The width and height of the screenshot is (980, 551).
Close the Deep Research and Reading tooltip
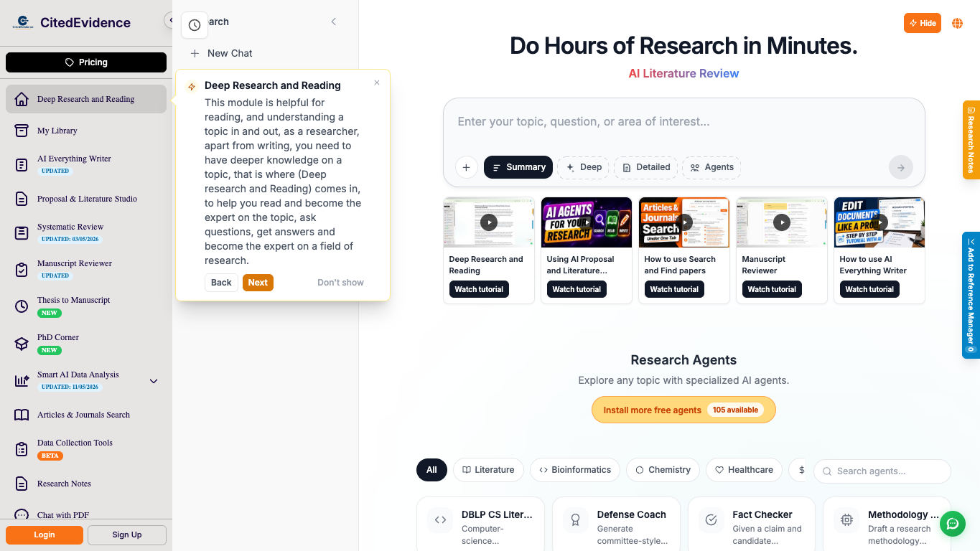[x=377, y=83]
